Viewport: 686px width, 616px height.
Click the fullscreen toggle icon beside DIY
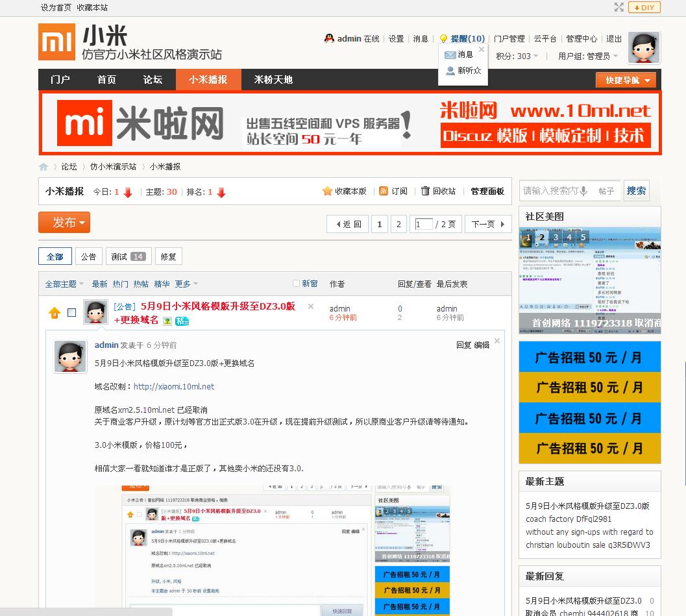pos(619,7)
